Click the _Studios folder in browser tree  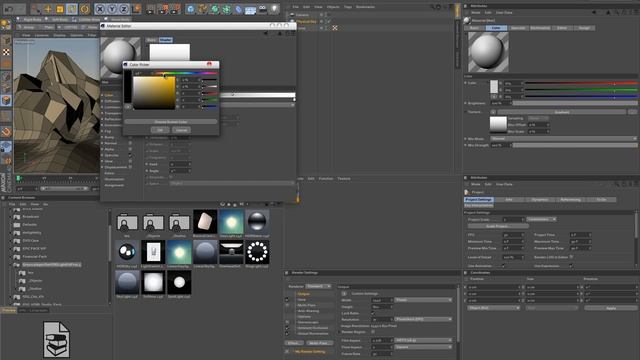(x=36, y=289)
